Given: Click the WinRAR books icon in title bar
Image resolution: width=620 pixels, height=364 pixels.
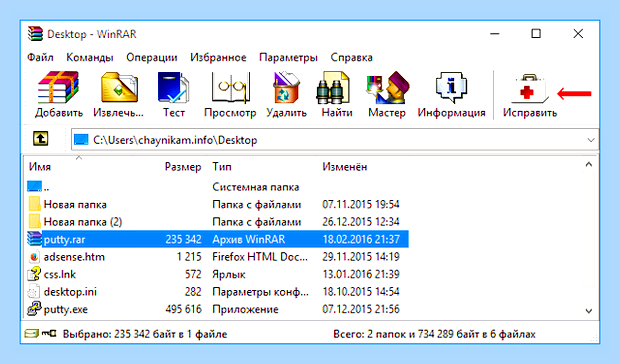Looking at the screenshot, I should point(35,34).
